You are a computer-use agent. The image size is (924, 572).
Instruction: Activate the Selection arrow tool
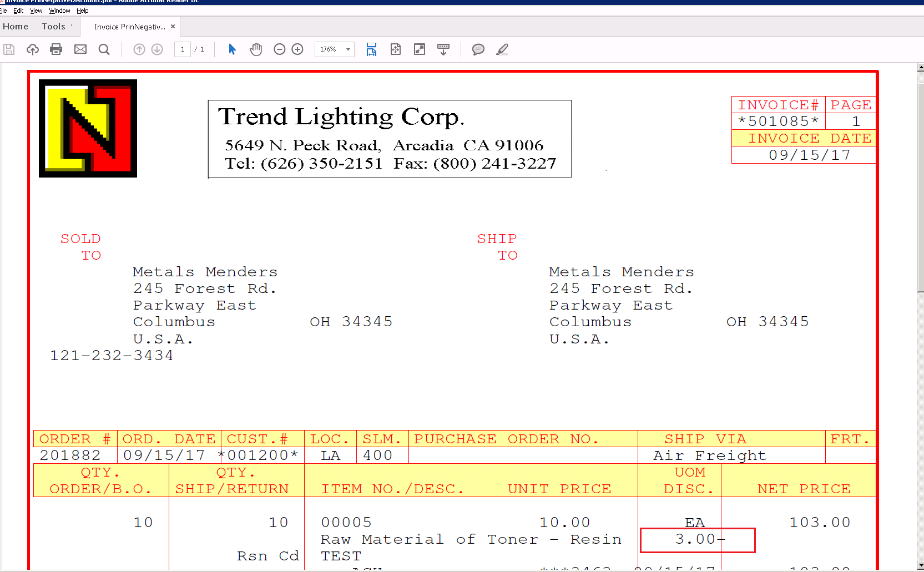click(x=232, y=49)
